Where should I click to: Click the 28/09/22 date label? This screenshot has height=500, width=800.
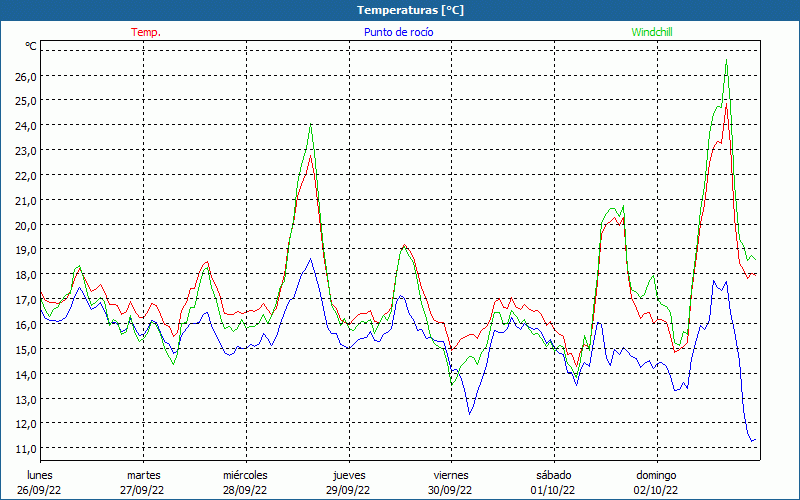pos(245,490)
